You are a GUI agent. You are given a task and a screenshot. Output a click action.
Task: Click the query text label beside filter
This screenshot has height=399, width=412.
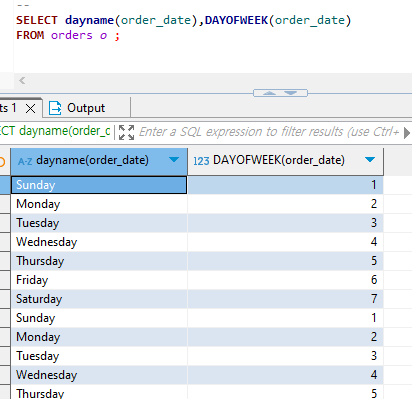pyautogui.click(x=55, y=131)
